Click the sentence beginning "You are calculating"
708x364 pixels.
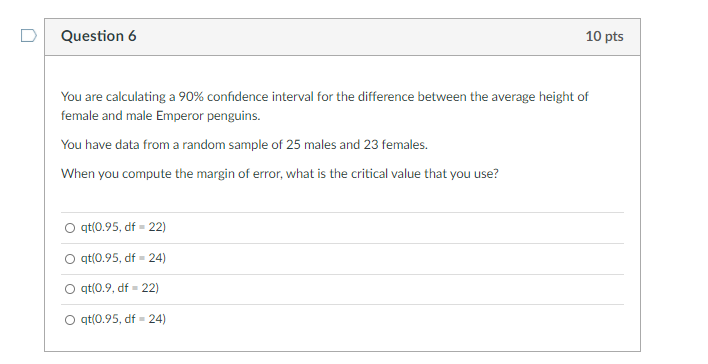[x=325, y=106]
